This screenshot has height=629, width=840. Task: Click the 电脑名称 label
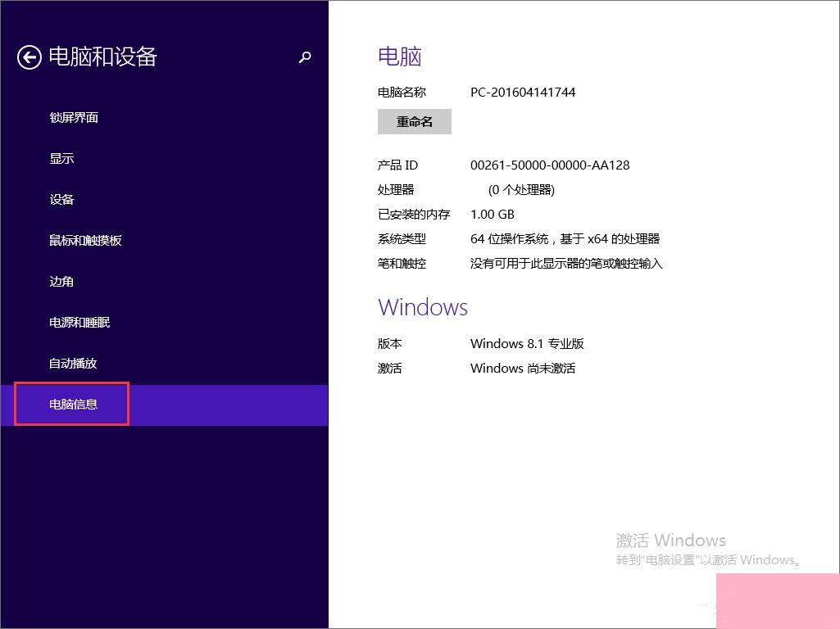402,92
